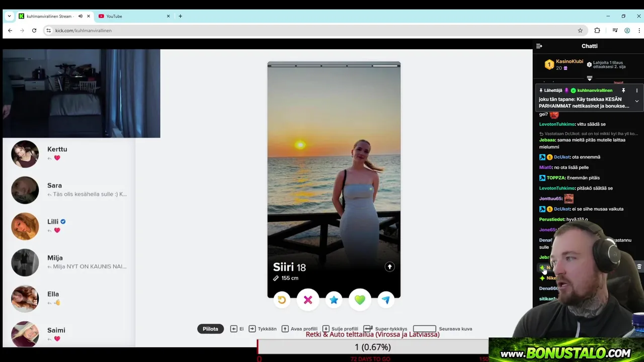Screen dimensions: 644x362
Task: Reject Siiri with the pink X button
Action: (308, 300)
